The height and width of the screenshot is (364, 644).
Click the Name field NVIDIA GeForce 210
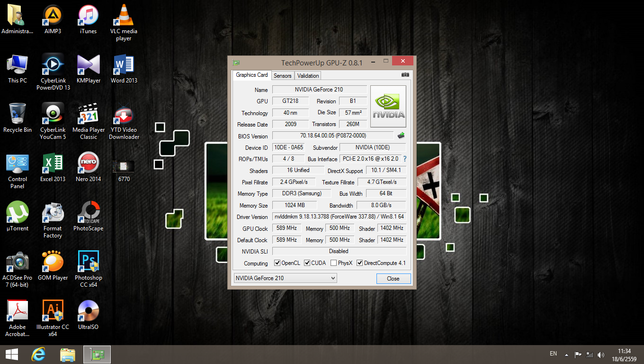319,90
